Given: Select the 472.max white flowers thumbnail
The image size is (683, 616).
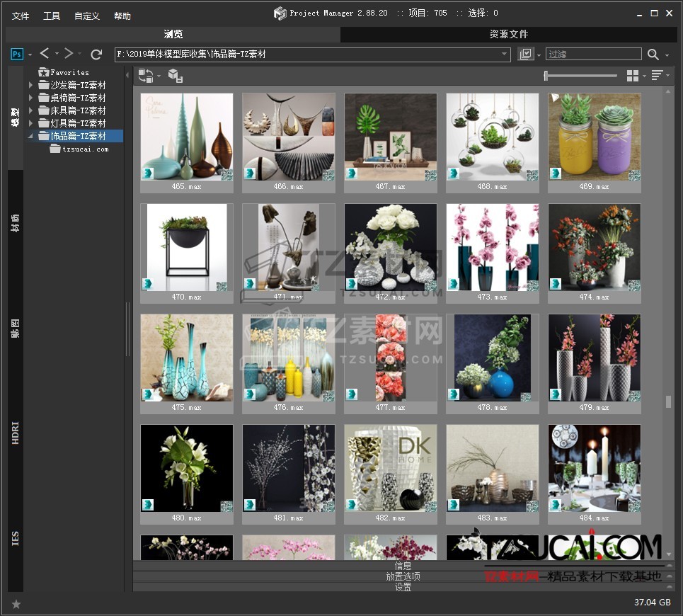Looking at the screenshot, I should coord(390,248).
